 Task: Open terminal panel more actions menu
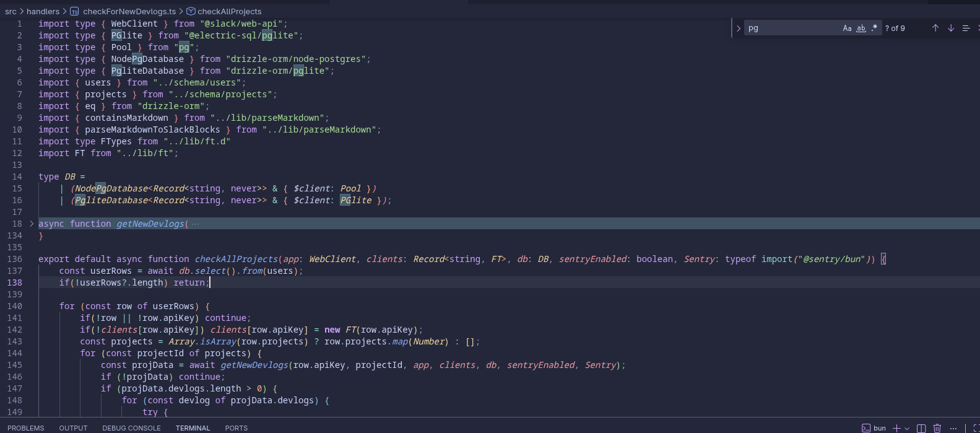coord(953,428)
